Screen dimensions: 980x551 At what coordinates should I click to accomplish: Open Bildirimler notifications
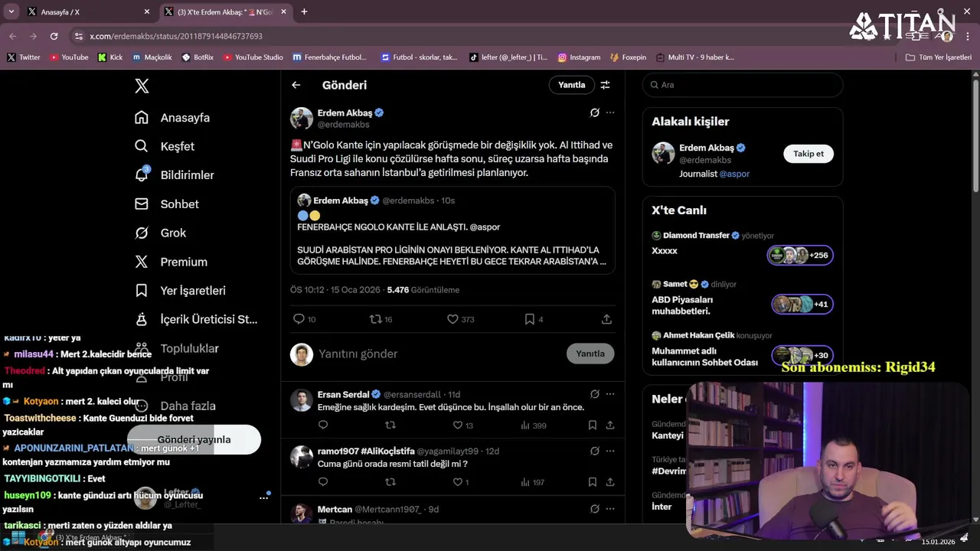pos(175,175)
